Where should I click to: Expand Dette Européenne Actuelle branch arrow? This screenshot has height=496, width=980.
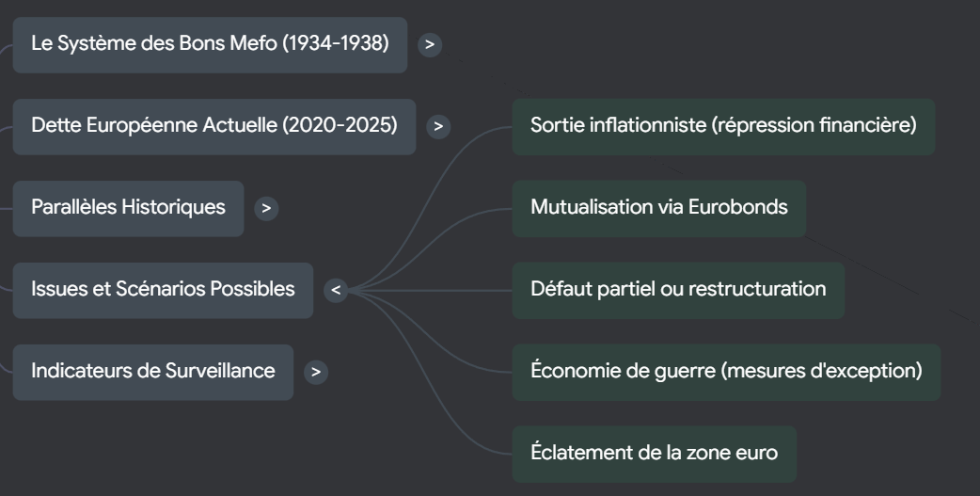coord(438,126)
